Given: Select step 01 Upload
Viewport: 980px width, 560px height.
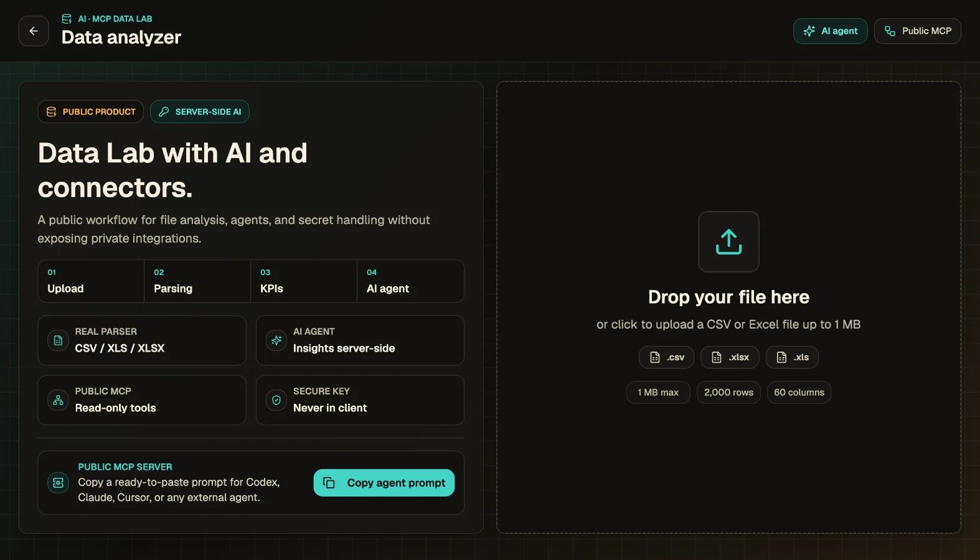Looking at the screenshot, I should (x=91, y=281).
